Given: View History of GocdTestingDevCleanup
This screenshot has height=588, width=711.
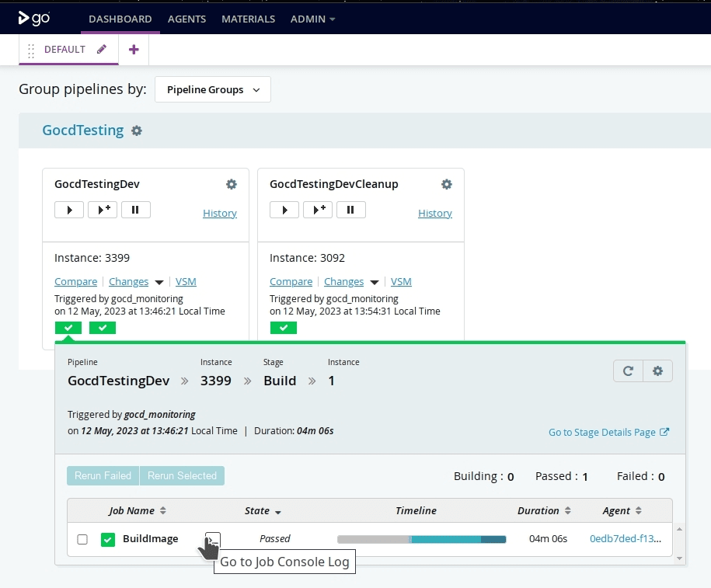Looking at the screenshot, I should pos(434,213).
